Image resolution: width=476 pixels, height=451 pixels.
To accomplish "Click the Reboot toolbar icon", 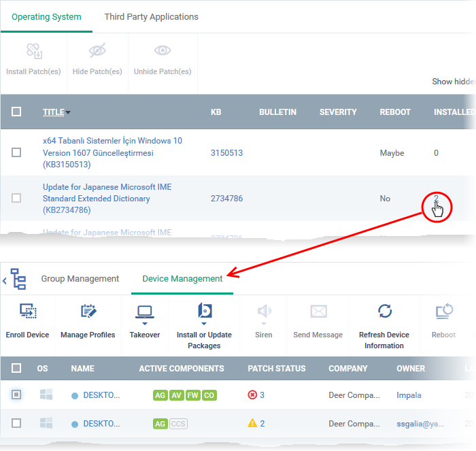I will (443, 312).
